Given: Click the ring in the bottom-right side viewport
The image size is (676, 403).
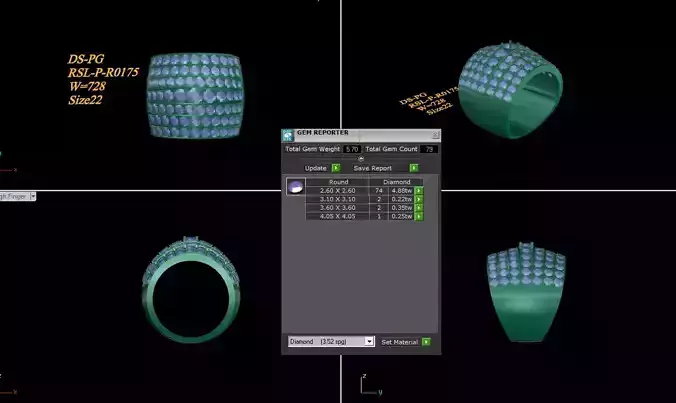Looking at the screenshot, I should pos(526,292).
